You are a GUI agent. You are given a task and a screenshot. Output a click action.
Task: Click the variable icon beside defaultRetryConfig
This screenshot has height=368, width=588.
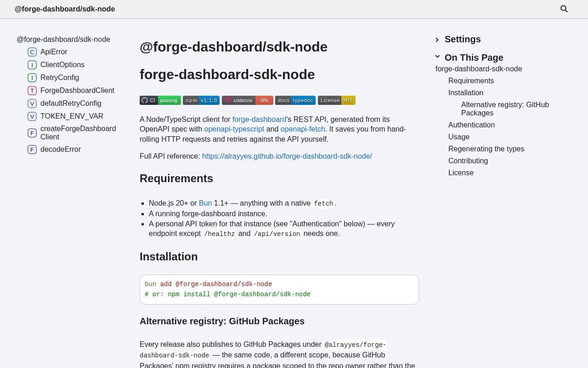click(x=32, y=103)
